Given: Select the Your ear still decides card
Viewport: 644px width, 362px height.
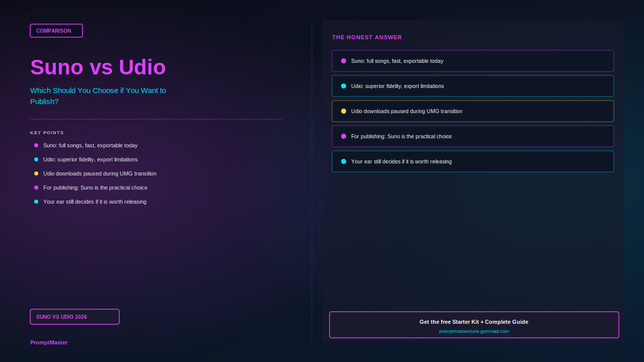Looking at the screenshot, I should [x=473, y=161].
